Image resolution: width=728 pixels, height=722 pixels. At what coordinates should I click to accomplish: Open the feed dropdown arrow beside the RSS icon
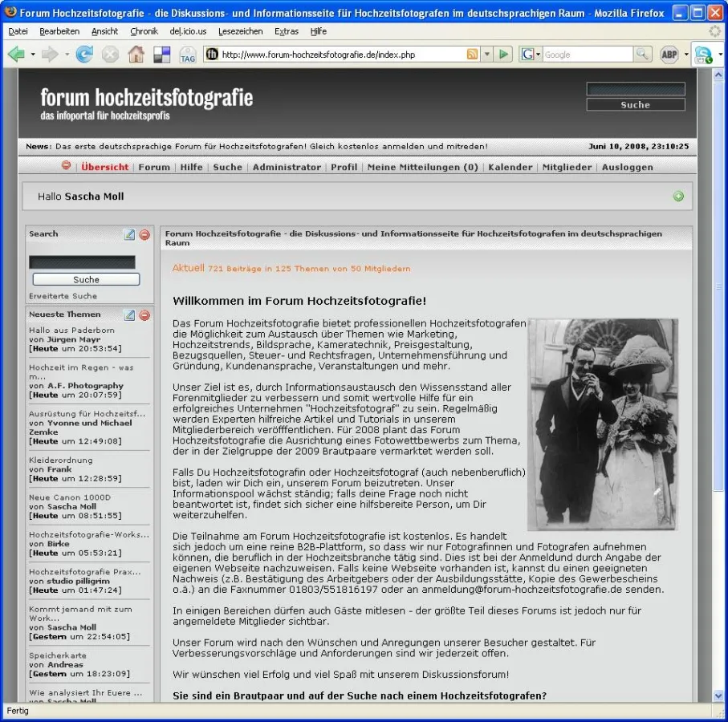486,54
